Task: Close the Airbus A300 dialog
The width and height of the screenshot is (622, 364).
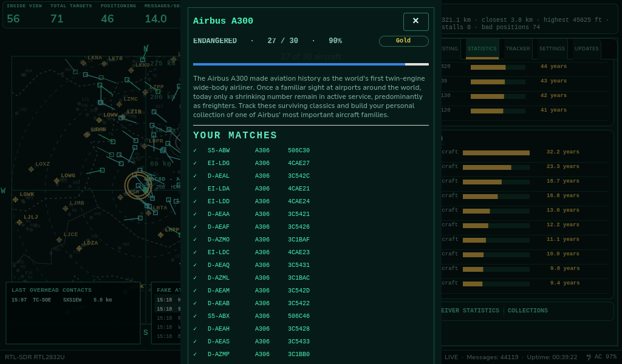Action: (415, 21)
